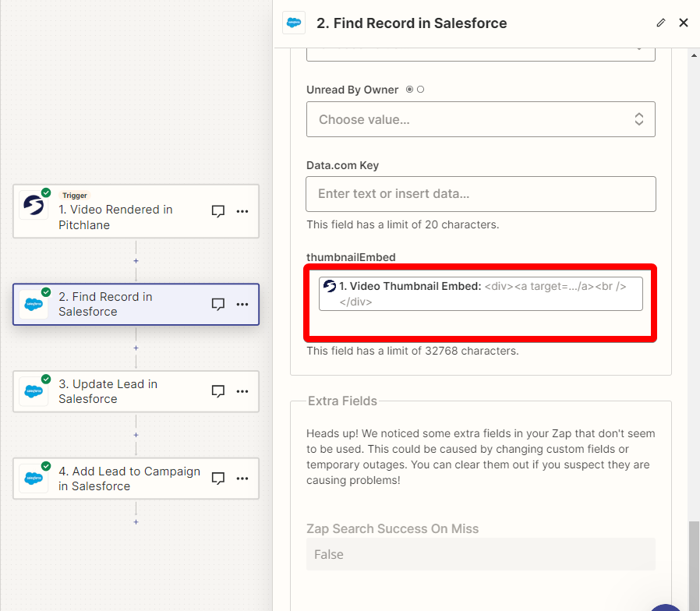Add a step after Find Record in Salesforce

coord(136,348)
